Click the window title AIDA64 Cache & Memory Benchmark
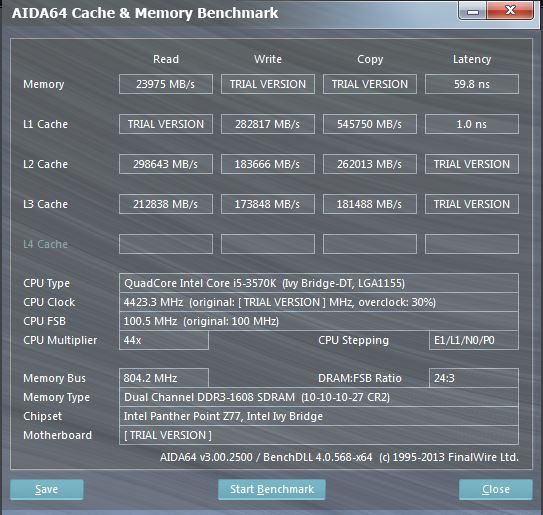The image size is (543, 515). (x=145, y=13)
